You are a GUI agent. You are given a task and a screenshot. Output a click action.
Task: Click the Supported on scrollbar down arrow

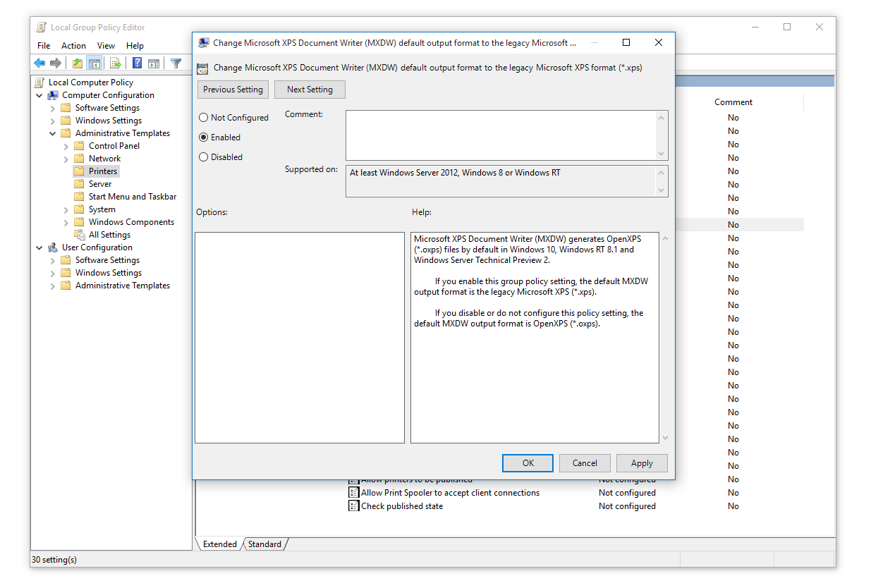(661, 190)
